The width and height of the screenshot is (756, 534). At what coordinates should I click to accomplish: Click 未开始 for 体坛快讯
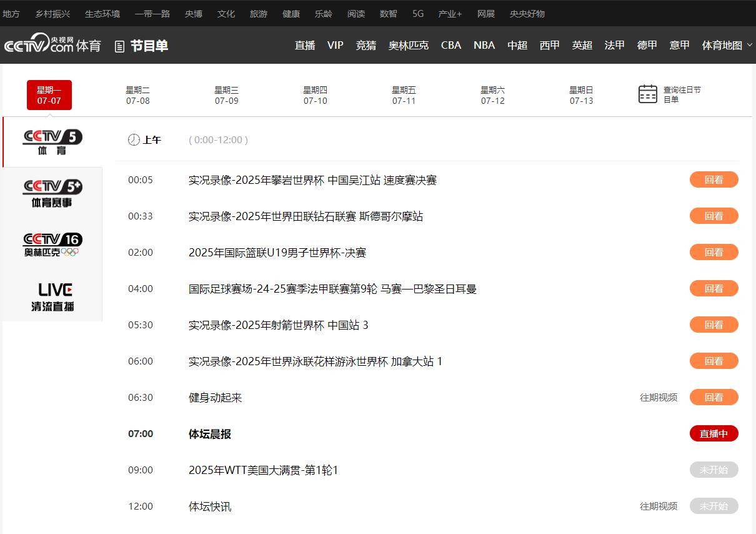[714, 506]
